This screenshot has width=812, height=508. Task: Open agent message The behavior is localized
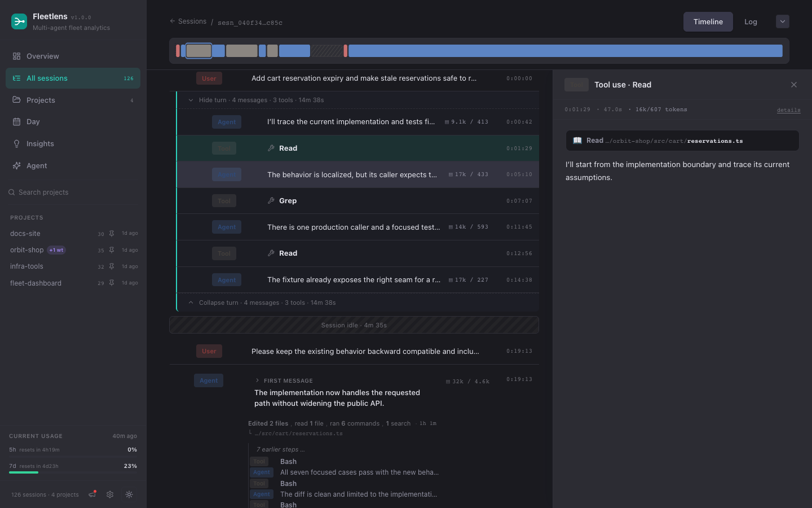358,174
